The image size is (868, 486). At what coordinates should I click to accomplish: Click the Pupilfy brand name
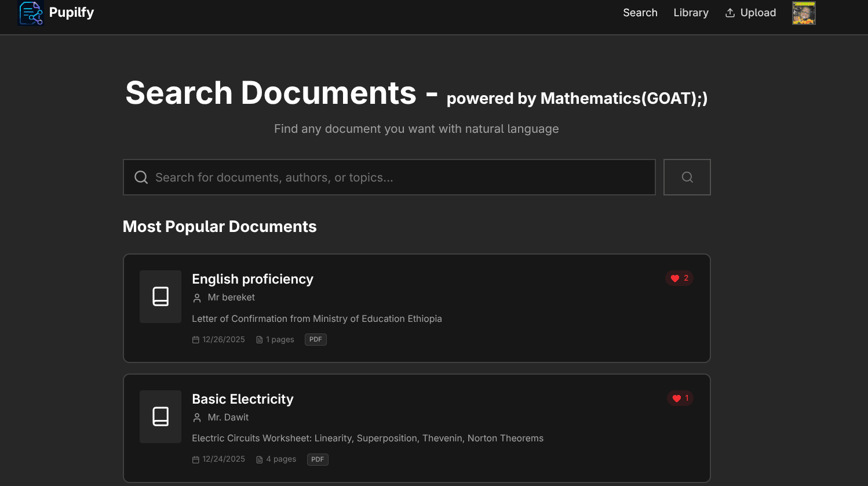point(71,12)
